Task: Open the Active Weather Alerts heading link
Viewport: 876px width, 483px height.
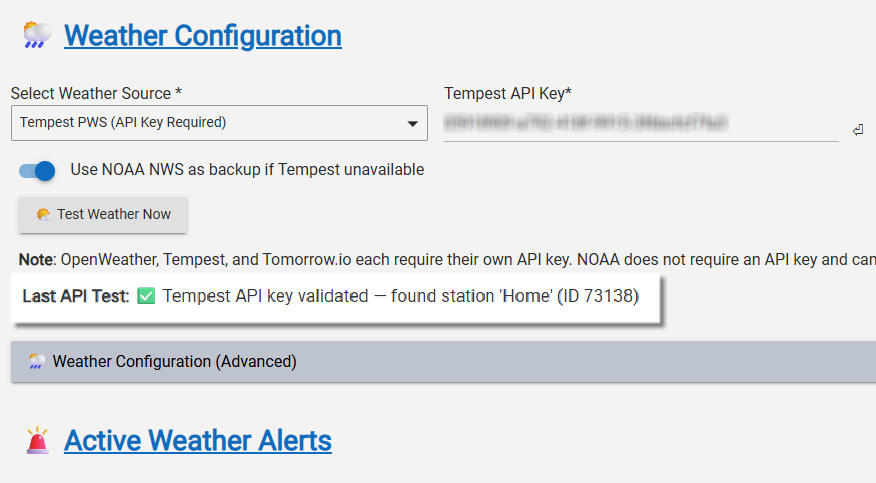Action: (x=197, y=441)
